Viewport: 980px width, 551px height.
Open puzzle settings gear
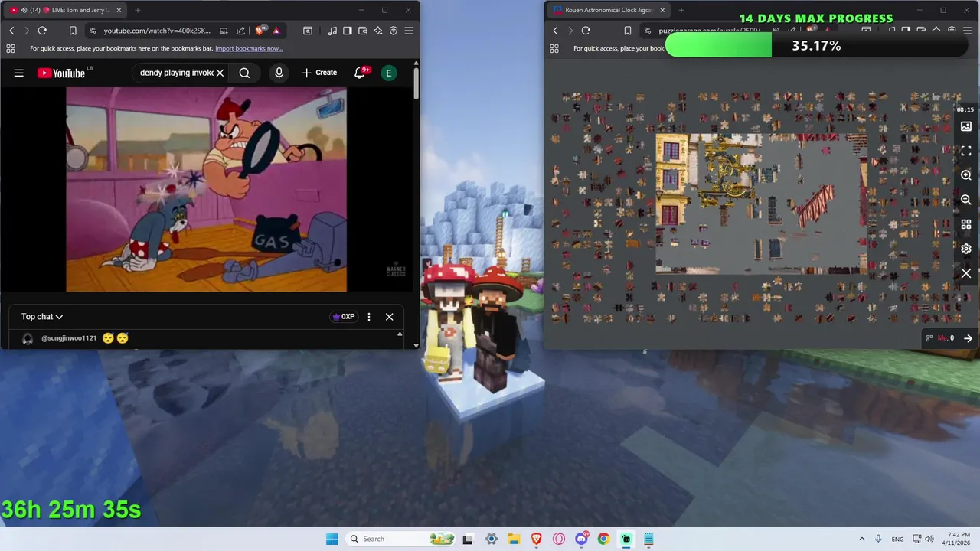(x=966, y=249)
